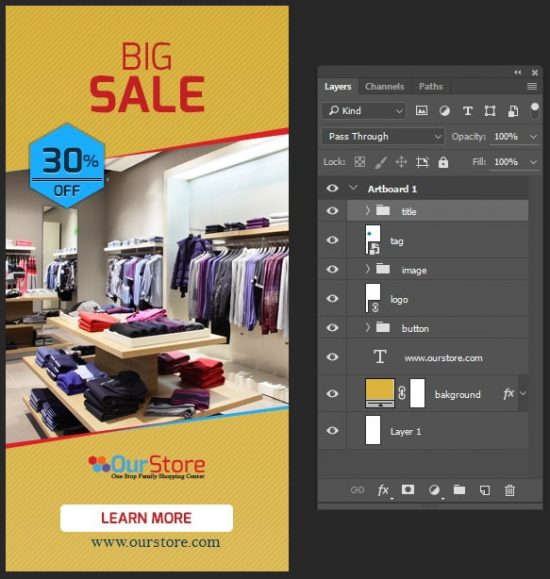Click the Opacity 100% value field
The width and height of the screenshot is (550, 579).
pos(506,137)
